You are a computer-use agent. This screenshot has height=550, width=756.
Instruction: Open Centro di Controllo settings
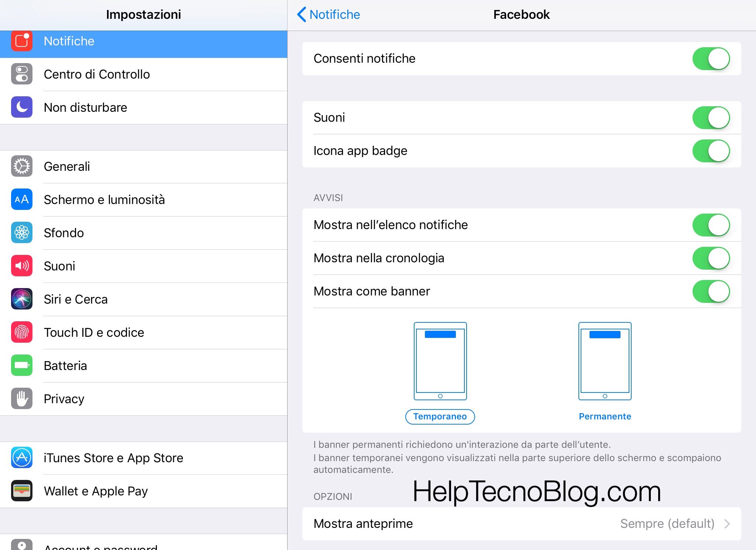[144, 74]
